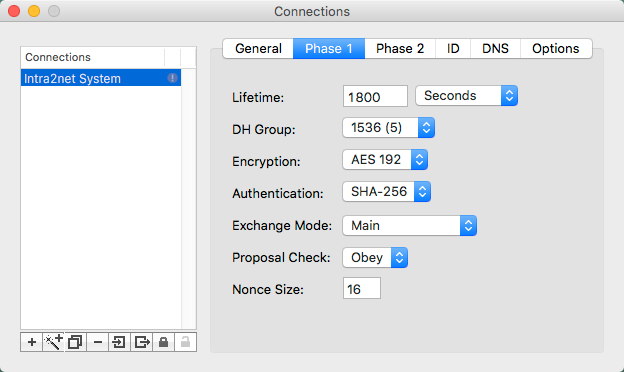Open Exchange Mode Main dropdown

(x=410, y=226)
